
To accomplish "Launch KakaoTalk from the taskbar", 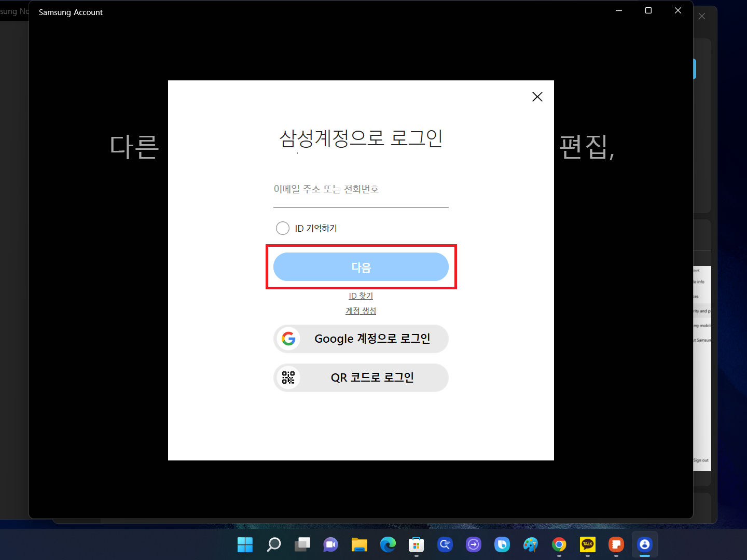I will 587,545.
